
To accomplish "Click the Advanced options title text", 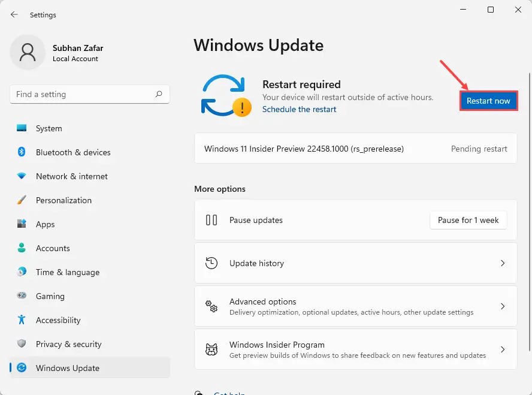I will coord(262,301).
